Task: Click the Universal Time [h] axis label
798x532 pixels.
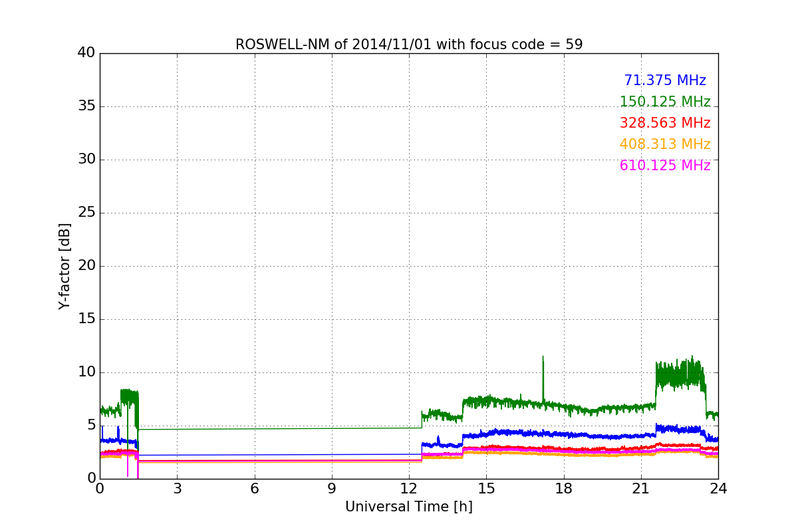Action: (409, 507)
